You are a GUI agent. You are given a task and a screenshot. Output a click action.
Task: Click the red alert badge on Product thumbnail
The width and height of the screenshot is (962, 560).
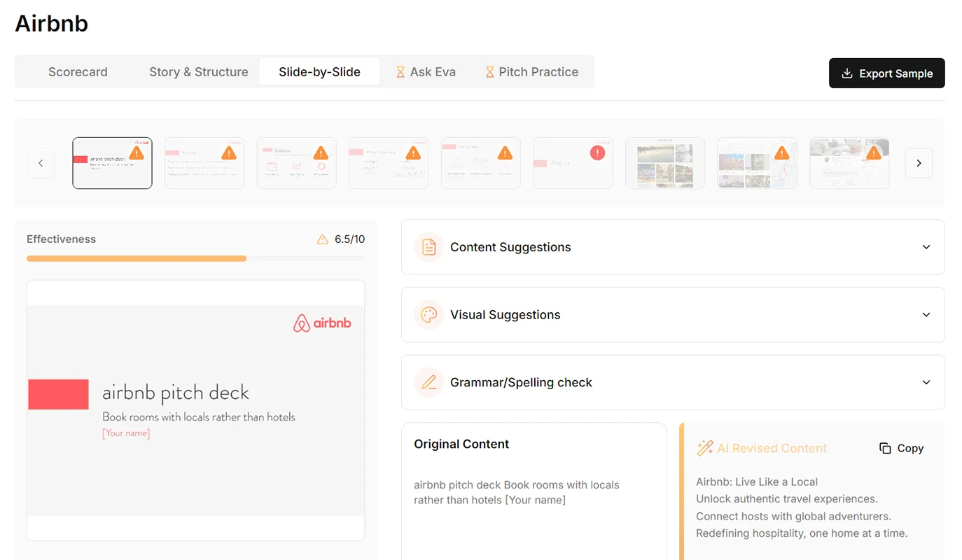pos(597,153)
